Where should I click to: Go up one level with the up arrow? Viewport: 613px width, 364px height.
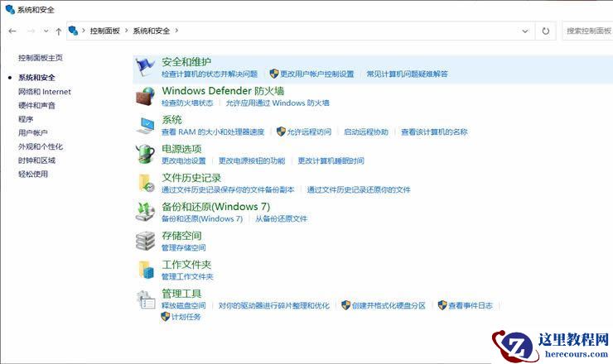58,31
